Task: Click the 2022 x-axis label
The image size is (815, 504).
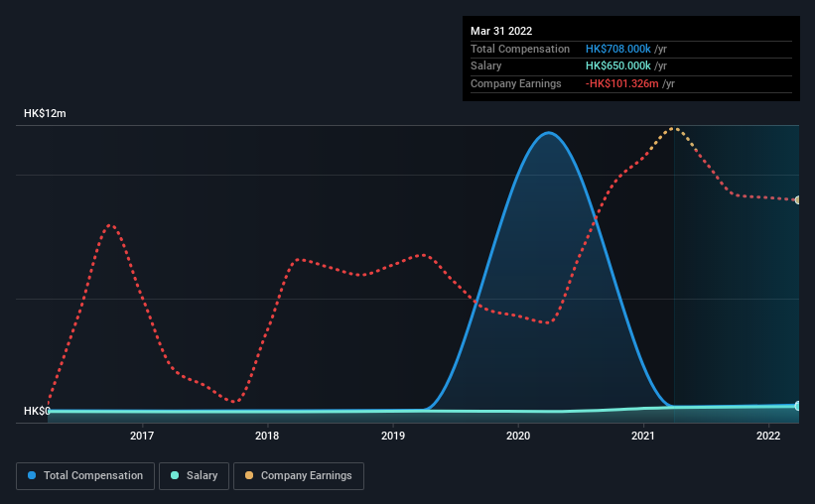Action: tap(768, 436)
